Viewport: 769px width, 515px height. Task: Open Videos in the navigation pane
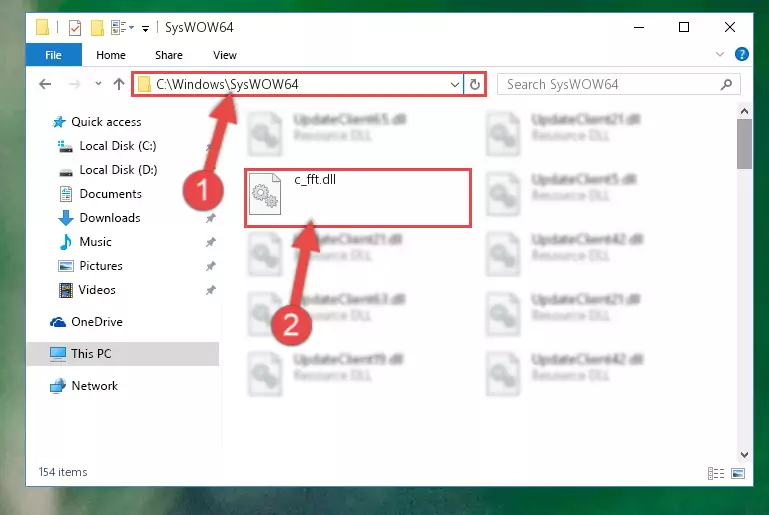[97, 290]
